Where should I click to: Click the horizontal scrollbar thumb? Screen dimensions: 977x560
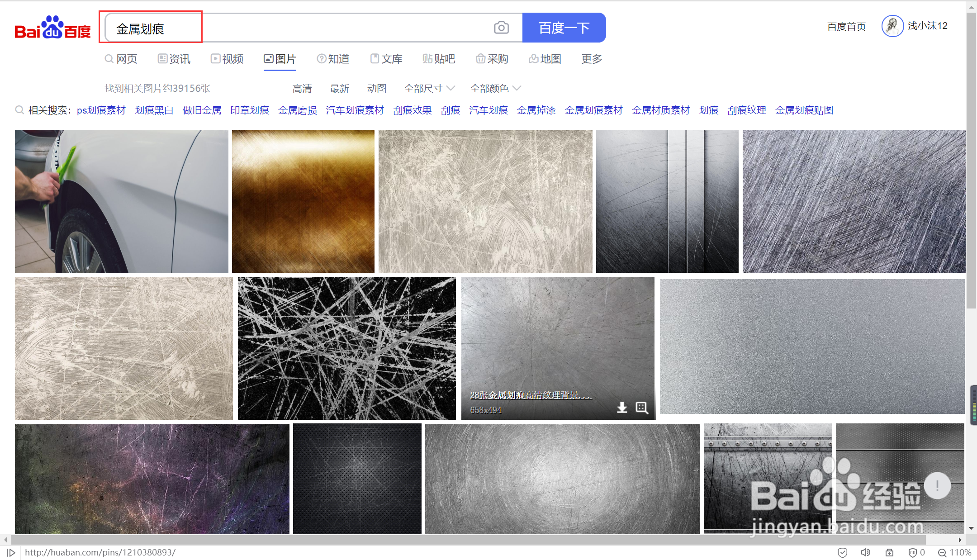point(468,540)
